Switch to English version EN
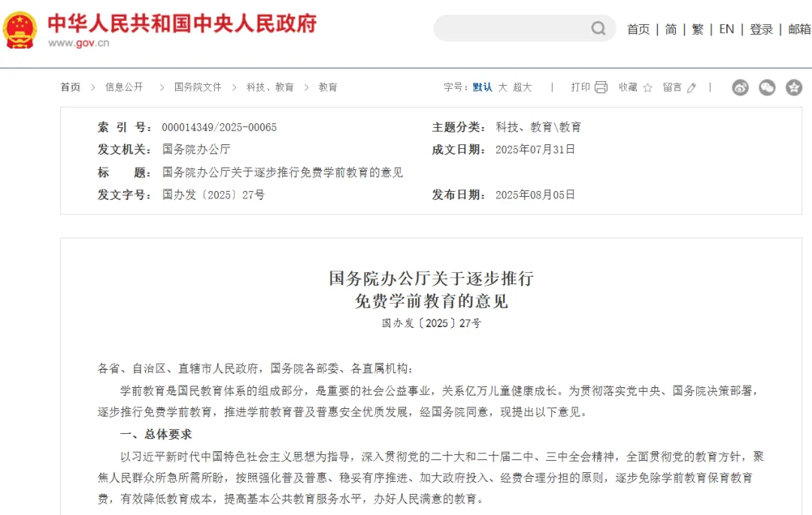The image size is (812, 515). 726,29
